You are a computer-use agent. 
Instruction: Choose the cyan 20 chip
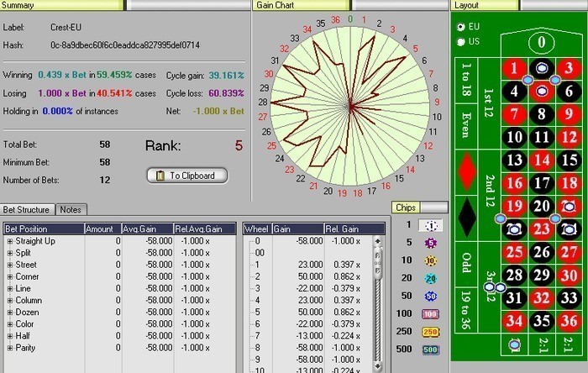click(430, 278)
